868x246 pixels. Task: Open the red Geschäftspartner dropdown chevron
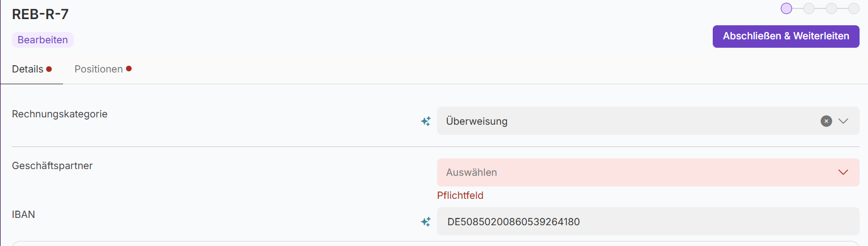(x=843, y=172)
